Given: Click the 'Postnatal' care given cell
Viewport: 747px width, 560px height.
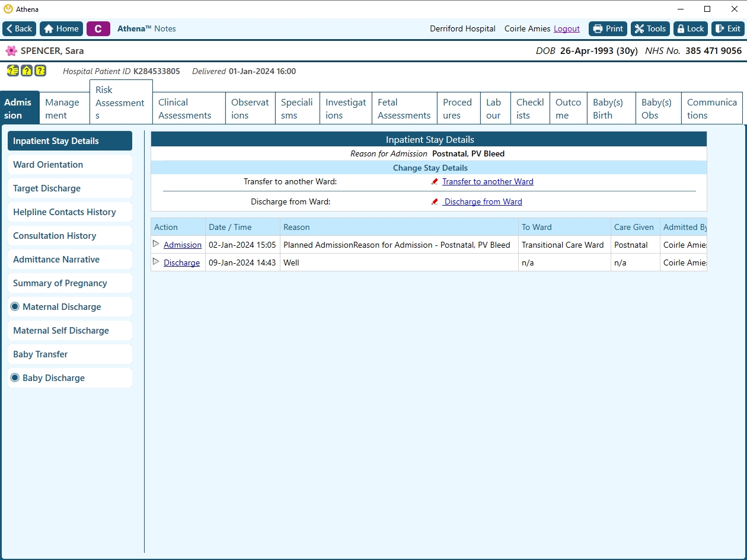Looking at the screenshot, I should click(x=635, y=245).
